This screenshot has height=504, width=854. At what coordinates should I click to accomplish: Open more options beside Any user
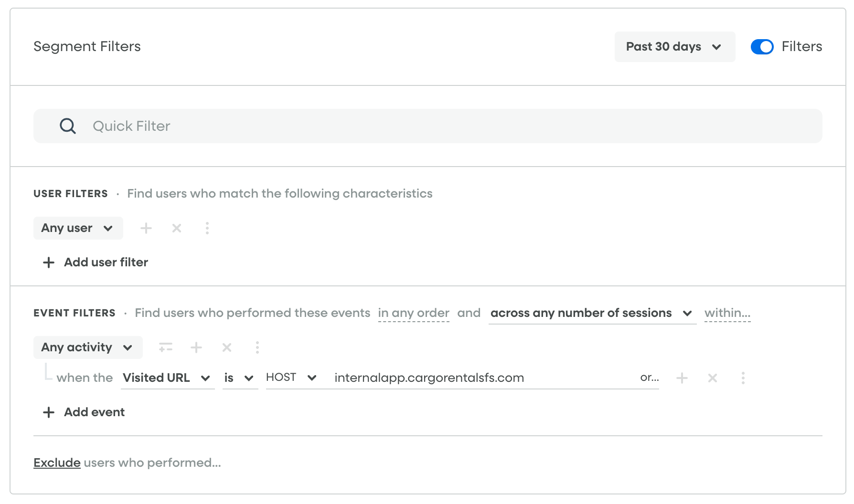[x=207, y=228]
